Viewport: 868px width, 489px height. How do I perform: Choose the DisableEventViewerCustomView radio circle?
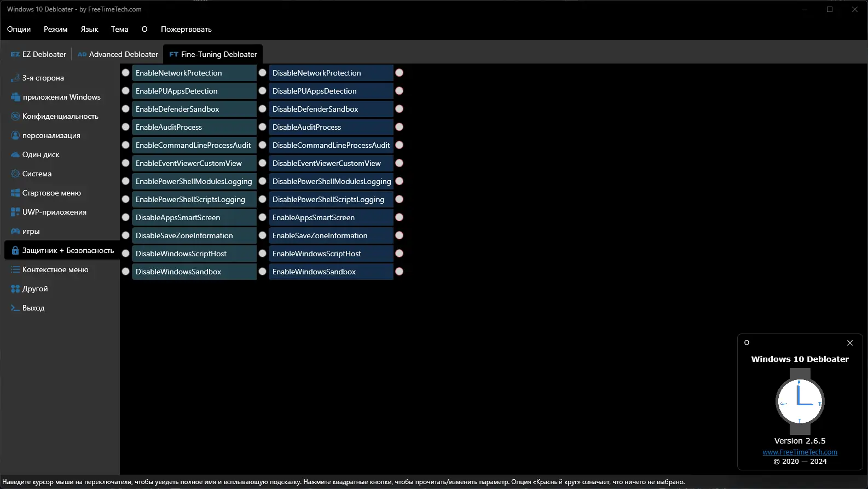[263, 163]
